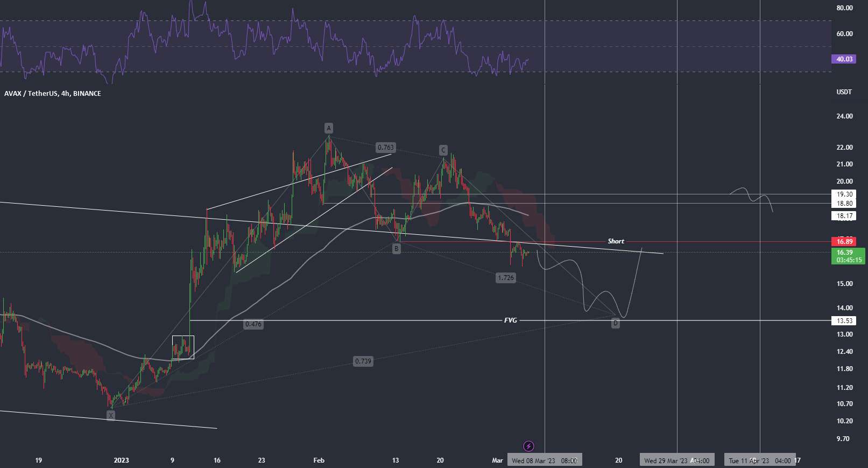Image resolution: width=868 pixels, height=468 pixels.
Task: Click the 16 label on time axis
Action: click(217, 460)
